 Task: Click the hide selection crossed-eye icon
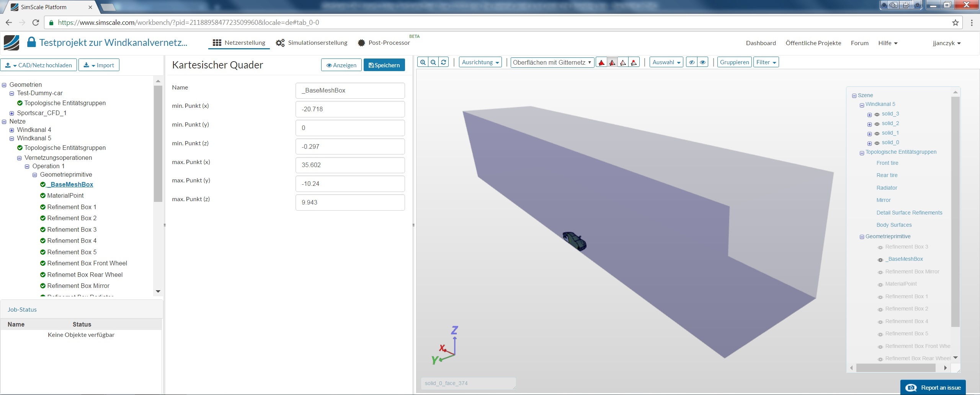[692, 62]
